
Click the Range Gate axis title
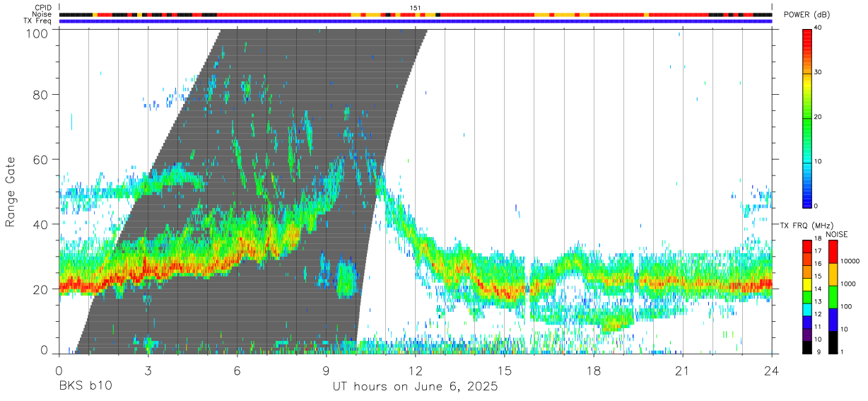(x=11, y=192)
